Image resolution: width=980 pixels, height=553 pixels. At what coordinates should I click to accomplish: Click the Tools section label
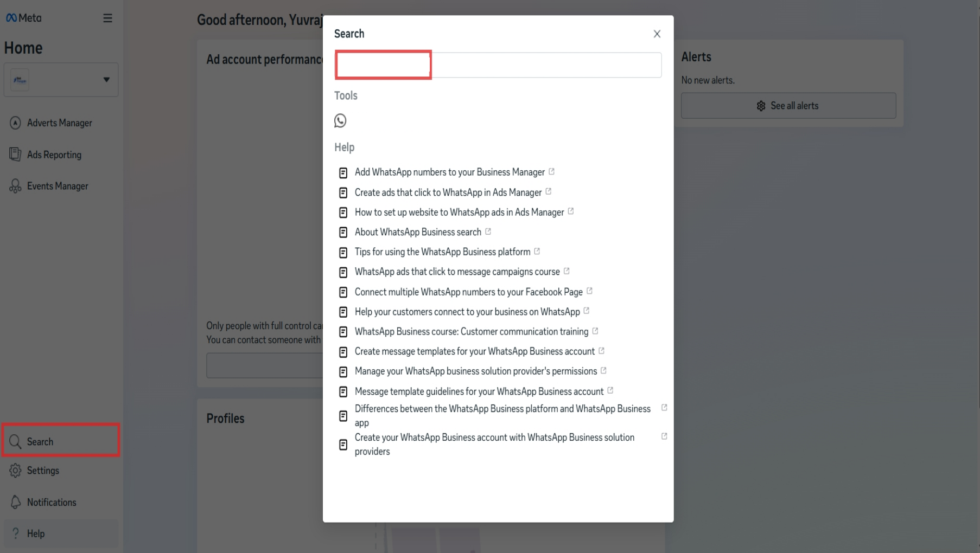pyautogui.click(x=346, y=95)
